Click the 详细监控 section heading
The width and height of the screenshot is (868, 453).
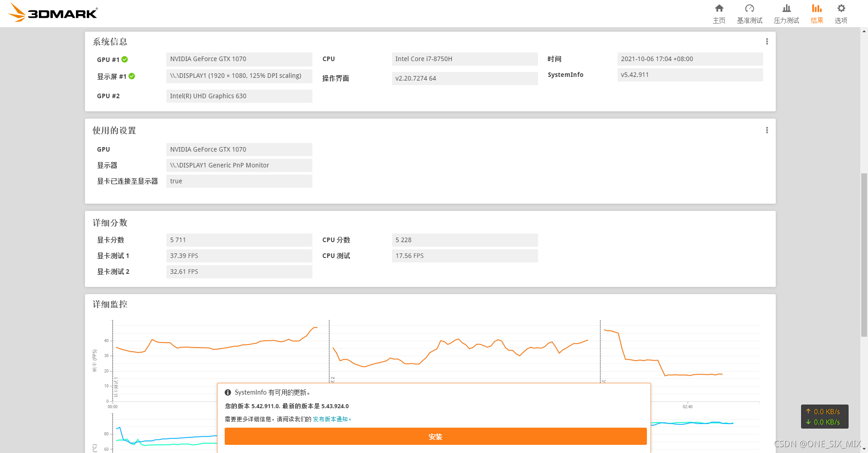(x=110, y=304)
